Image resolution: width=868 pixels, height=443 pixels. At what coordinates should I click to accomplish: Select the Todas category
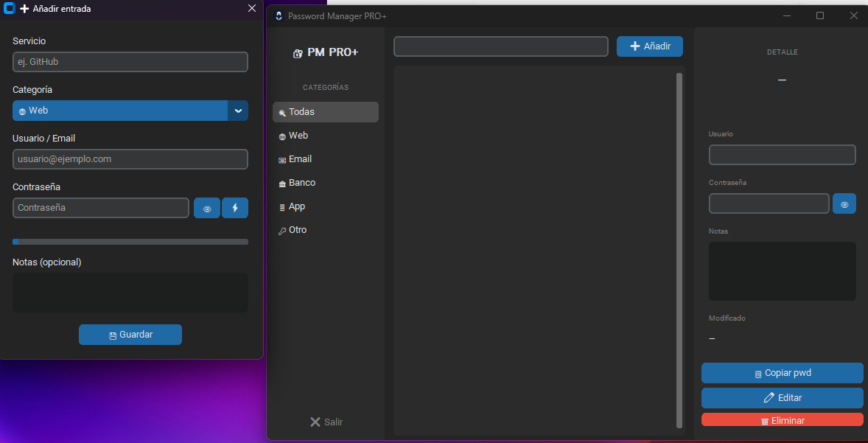click(326, 112)
